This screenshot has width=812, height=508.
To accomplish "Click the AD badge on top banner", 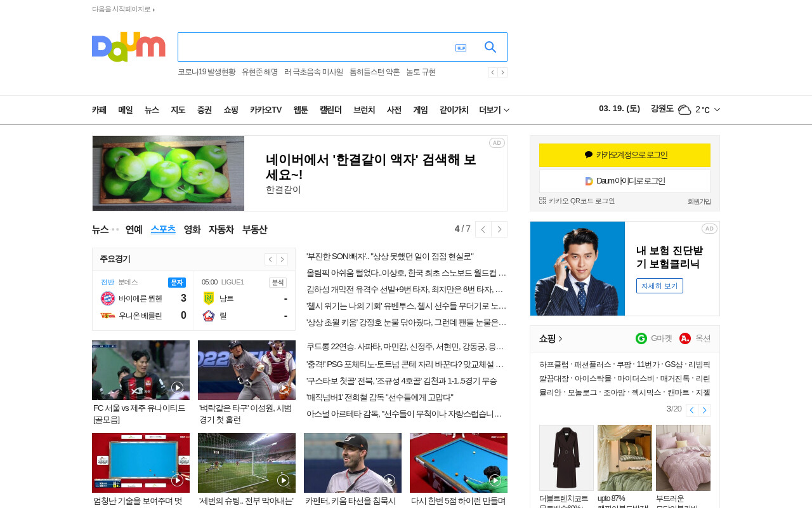I will [497, 143].
